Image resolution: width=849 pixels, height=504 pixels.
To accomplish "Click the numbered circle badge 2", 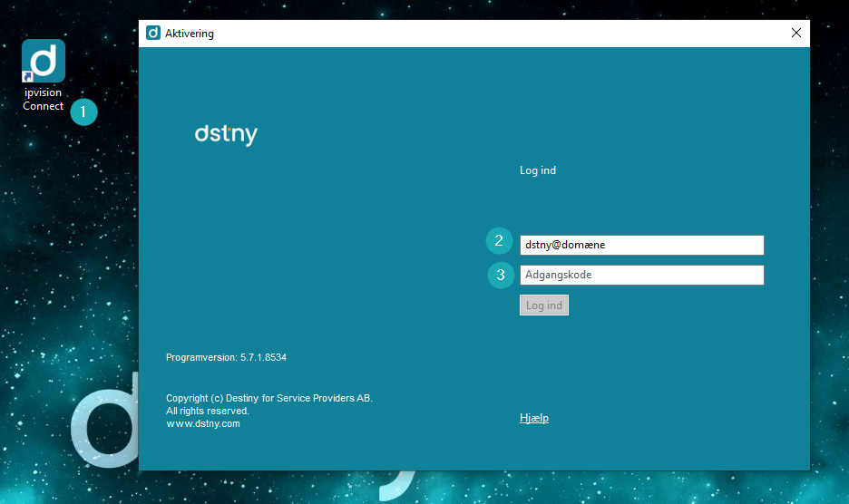I will [x=499, y=241].
